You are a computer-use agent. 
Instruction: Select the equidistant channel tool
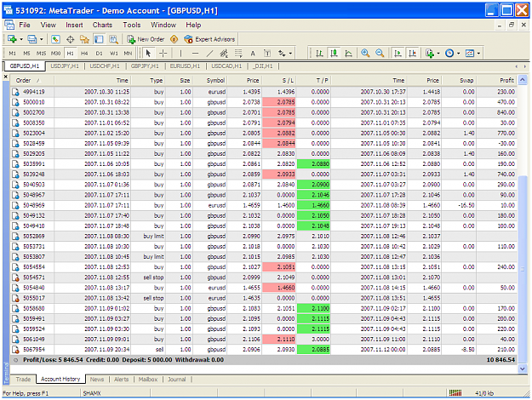click(x=224, y=54)
